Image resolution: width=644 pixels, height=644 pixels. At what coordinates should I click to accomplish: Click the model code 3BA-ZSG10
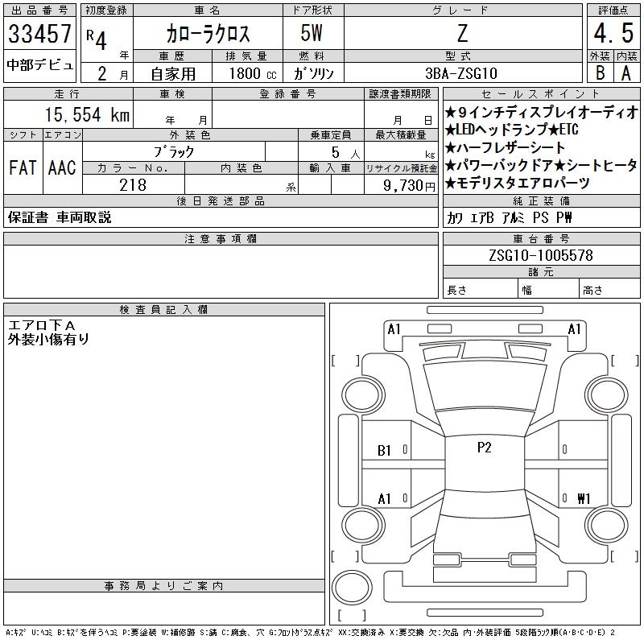[x=461, y=73]
